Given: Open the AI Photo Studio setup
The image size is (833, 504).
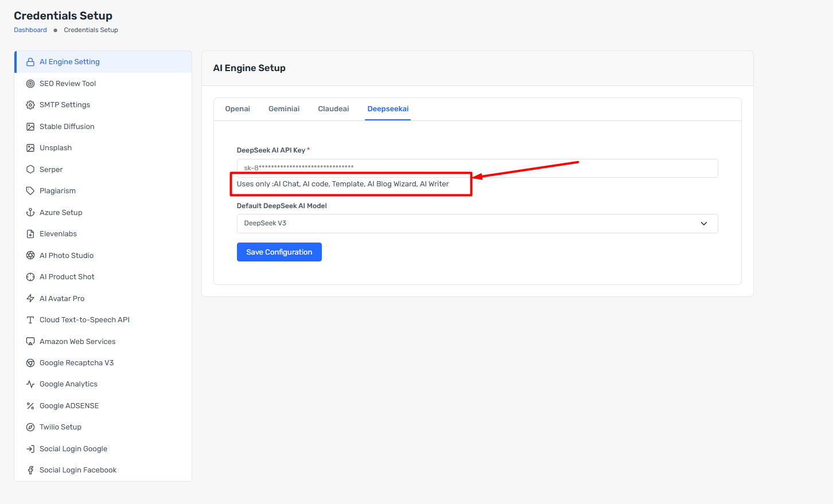Looking at the screenshot, I should (103, 256).
